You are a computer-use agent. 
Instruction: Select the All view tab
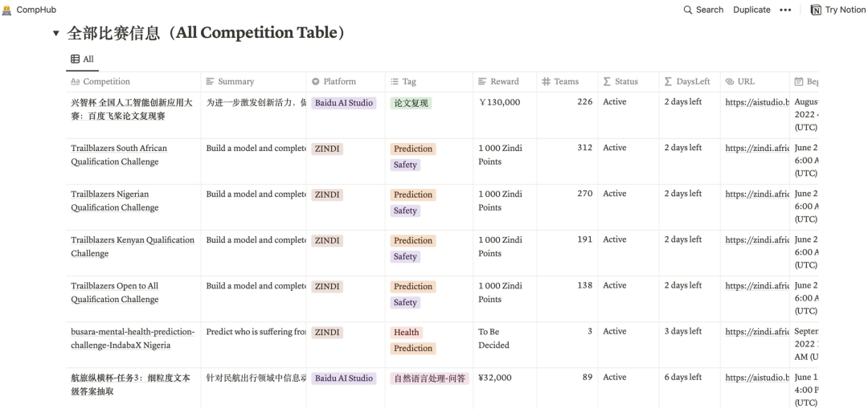83,59
